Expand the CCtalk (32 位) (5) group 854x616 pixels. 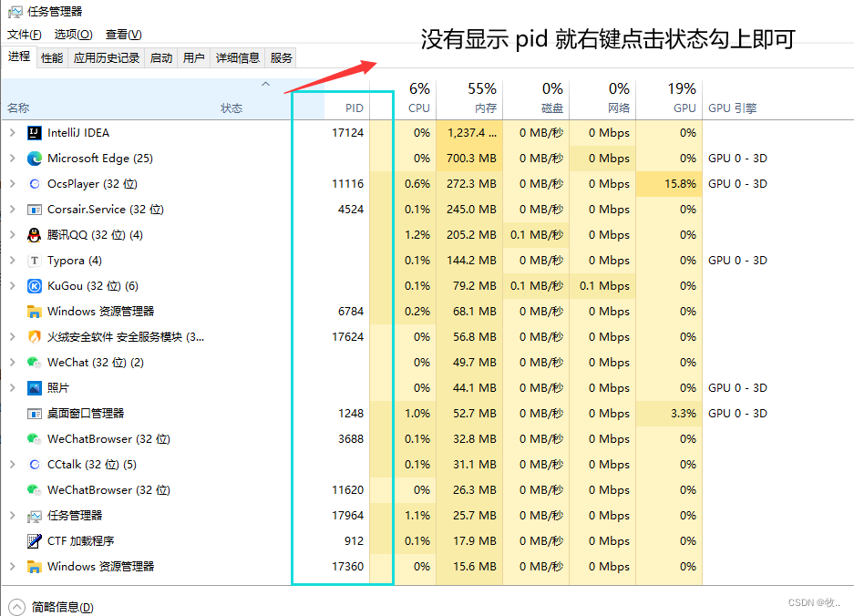13,465
